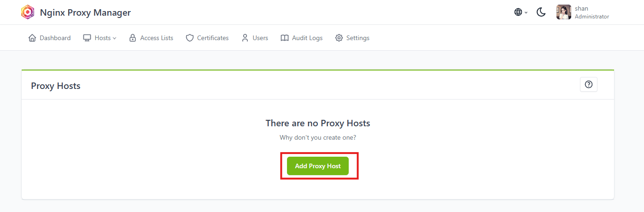The height and width of the screenshot is (212, 644).
Task: Open the Certificates page
Action: tap(207, 38)
